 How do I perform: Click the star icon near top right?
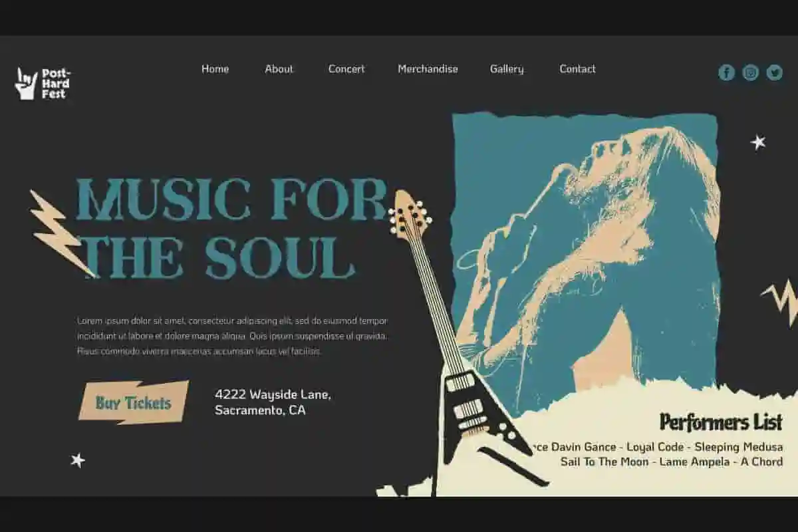tap(758, 142)
